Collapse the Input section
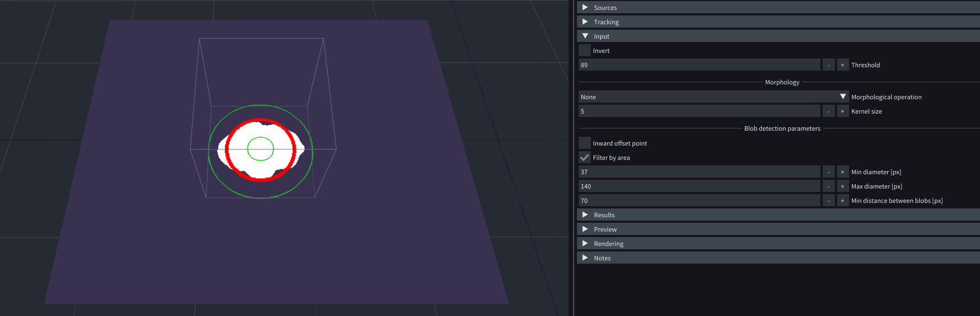 click(778, 36)
